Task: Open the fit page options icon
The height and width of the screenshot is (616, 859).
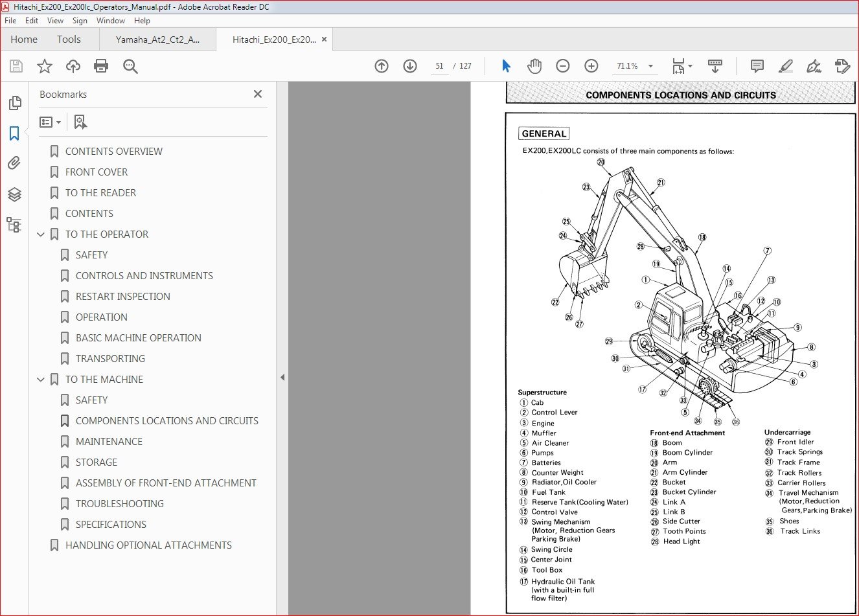Action: pyautogui.click(x=681, y=66)
